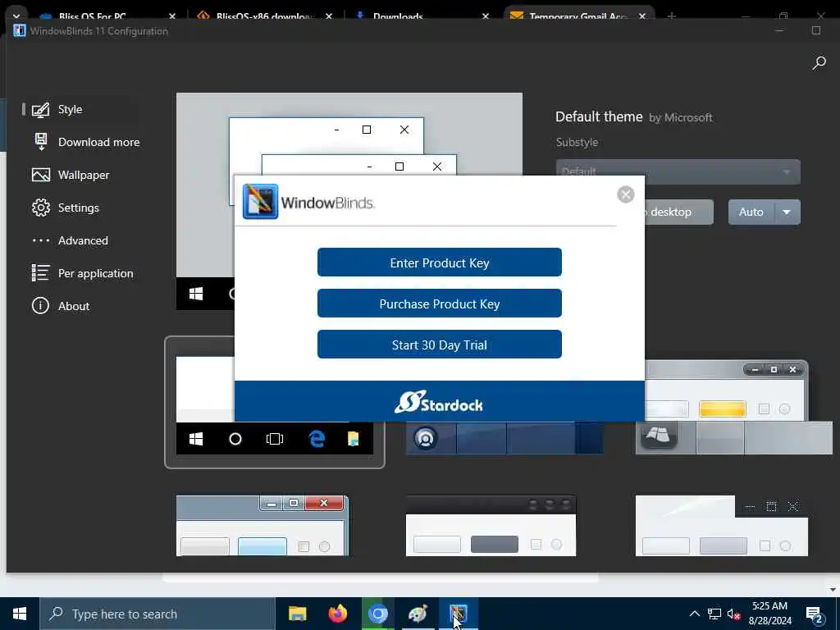840x630 pixels.
Task: Click the apply to desktop button
Action: point(678,212)
